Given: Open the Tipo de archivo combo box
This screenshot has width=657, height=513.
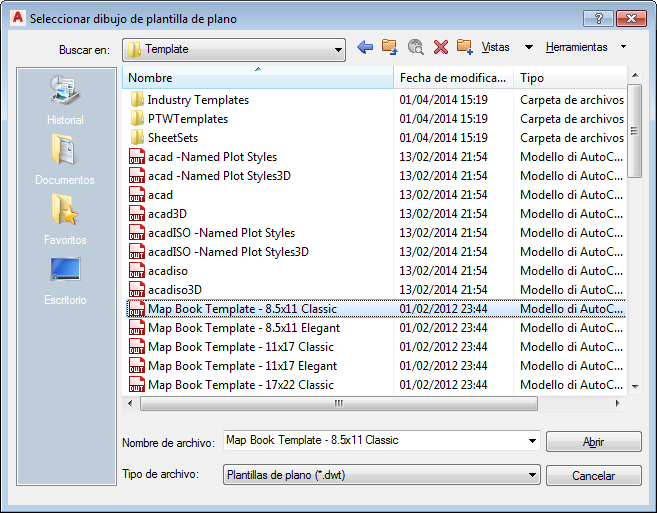Looking at the screenshot, I should point(382,475).
